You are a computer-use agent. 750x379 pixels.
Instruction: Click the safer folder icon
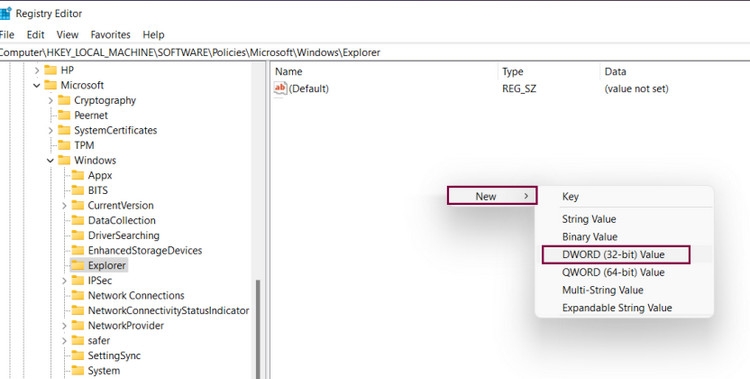(x=77, y=341)
